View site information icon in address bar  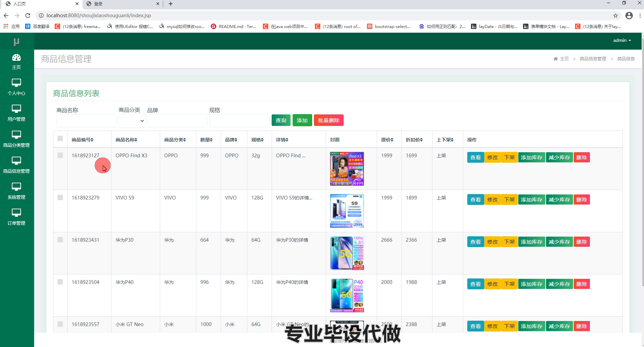[x=41, y=16]
